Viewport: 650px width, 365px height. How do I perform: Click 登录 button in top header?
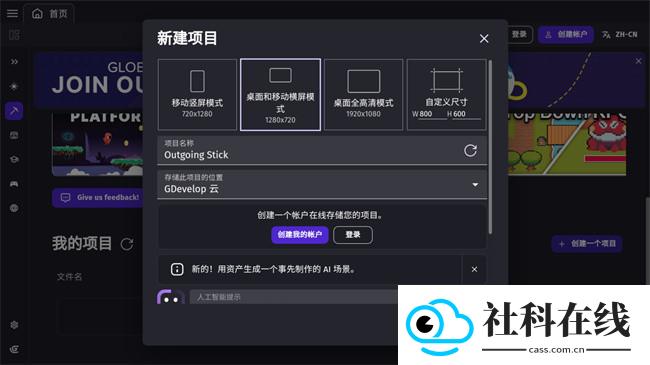coord(519,34)
